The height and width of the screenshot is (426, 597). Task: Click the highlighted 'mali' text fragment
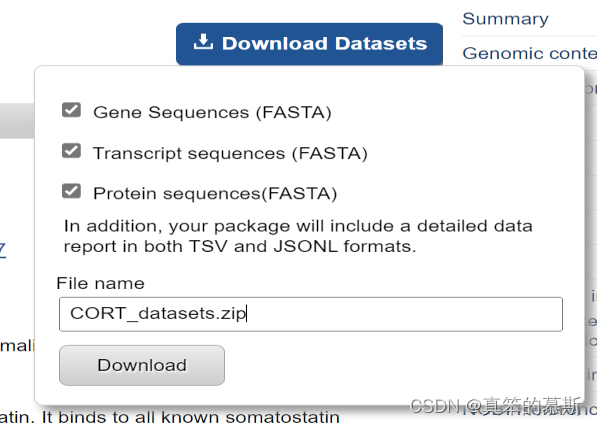(x=18, y=346)
